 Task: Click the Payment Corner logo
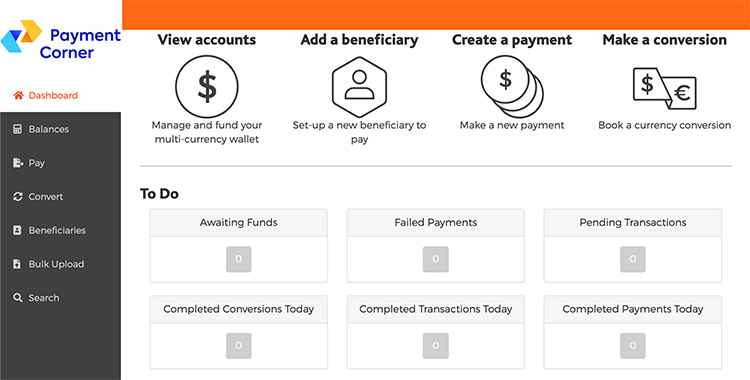tap(61, 42)
